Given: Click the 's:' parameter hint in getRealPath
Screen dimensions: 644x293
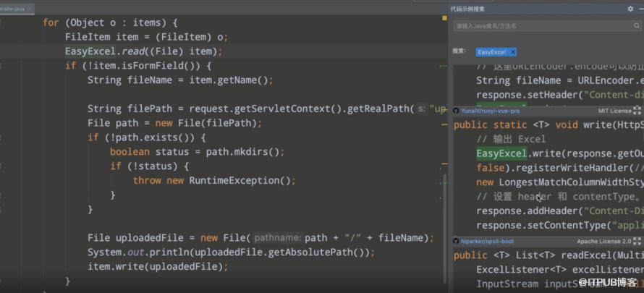Looking at the screenshot, I should pyautogui.click(x=421, y=109).
